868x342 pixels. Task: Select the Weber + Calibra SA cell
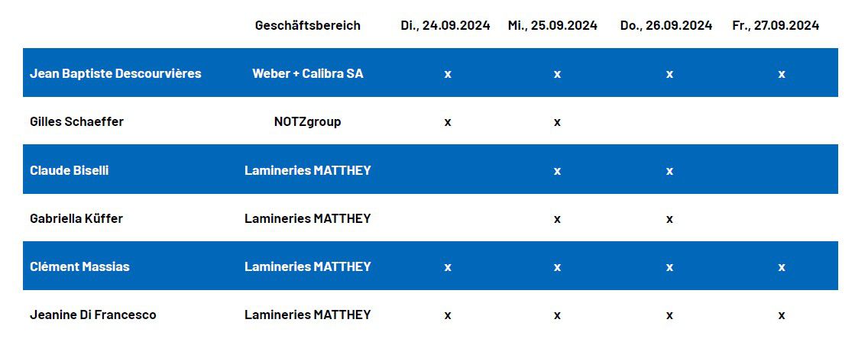pyautogui.click(x=308, y=73)
